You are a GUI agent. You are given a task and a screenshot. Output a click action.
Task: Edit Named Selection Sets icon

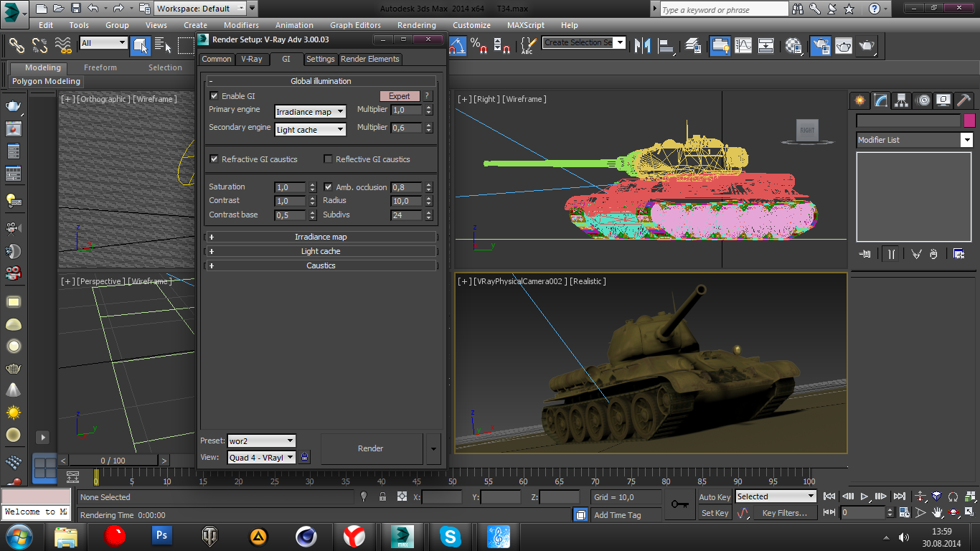point(527,45)
